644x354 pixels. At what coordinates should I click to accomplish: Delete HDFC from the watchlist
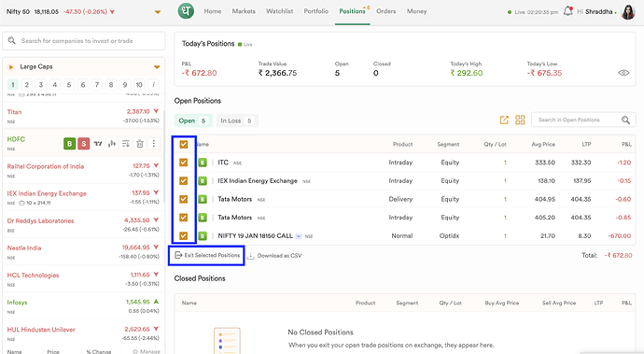point(140,144)
